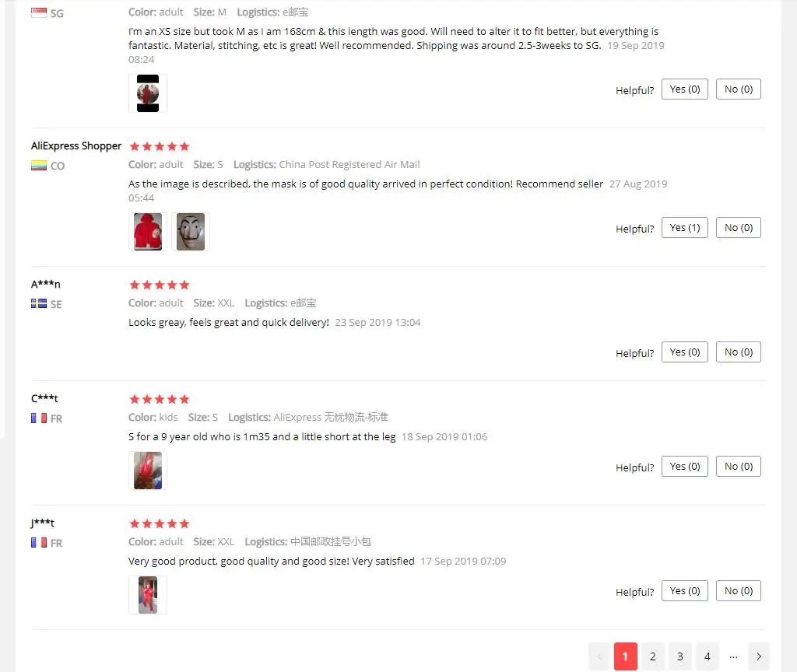Mark SG review helpful with Yes (0)
797x672 pixels.
click(x=685, y=89)
